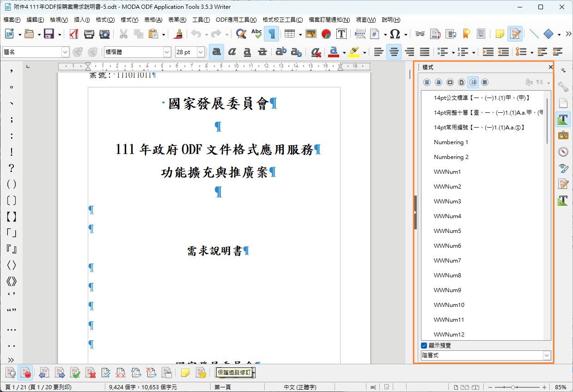The height and width of the screenshot is (392, 573).
Task: Toggle formatting marks pilcrow icon
Action: pos(272,34)
